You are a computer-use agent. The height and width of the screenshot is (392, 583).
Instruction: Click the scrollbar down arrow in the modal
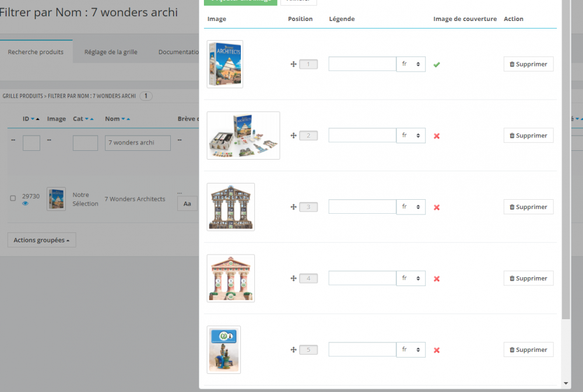pos(566,383)
